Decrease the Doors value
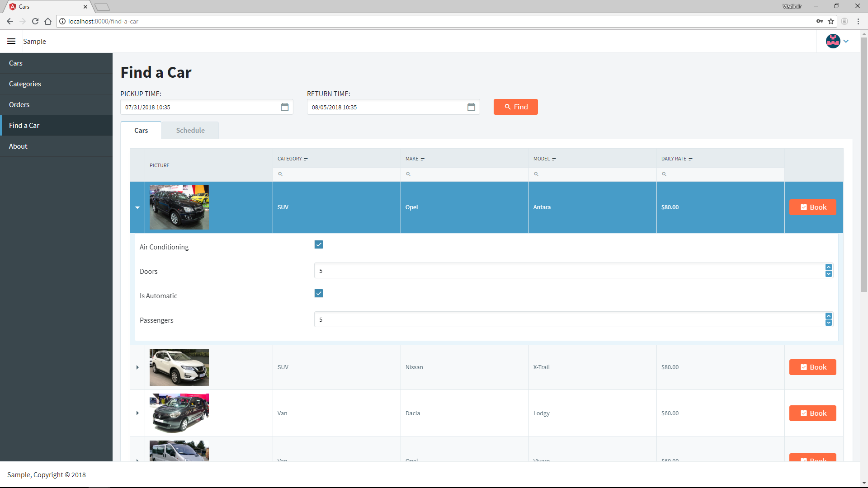 pyautogui.click(x=829, y=274)
